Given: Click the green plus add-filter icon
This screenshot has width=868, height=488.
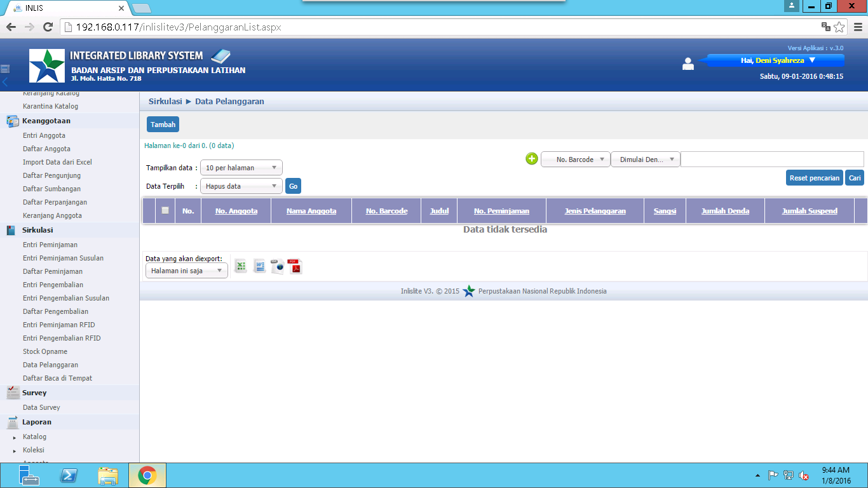Looking at the screenshot, I should point(532,159).
